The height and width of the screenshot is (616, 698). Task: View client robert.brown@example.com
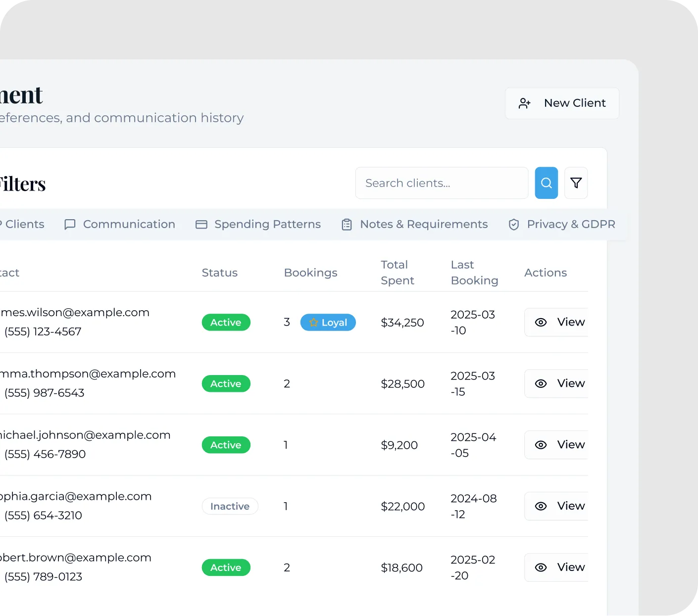pyautogui.click(x=556, y=568)
